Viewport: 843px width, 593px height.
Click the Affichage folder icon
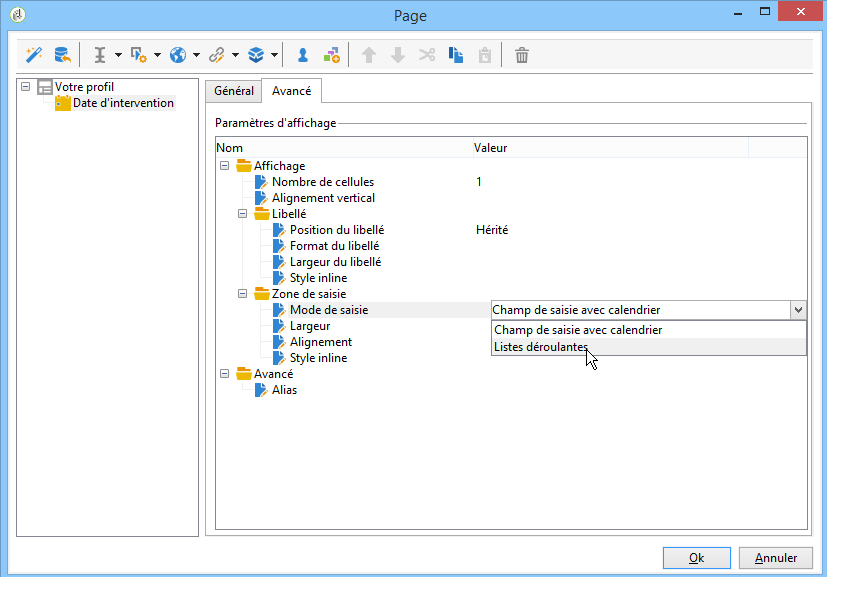pos(244,165)
